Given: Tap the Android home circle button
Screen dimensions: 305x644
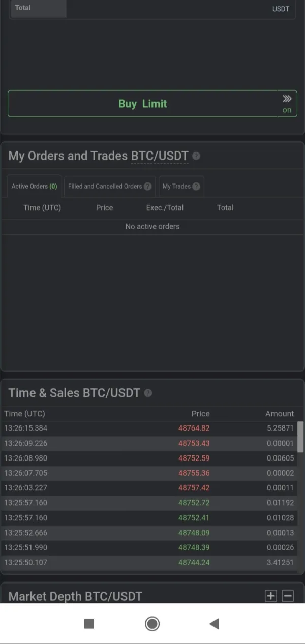Looking at the screenshot, I should [152, 624].
